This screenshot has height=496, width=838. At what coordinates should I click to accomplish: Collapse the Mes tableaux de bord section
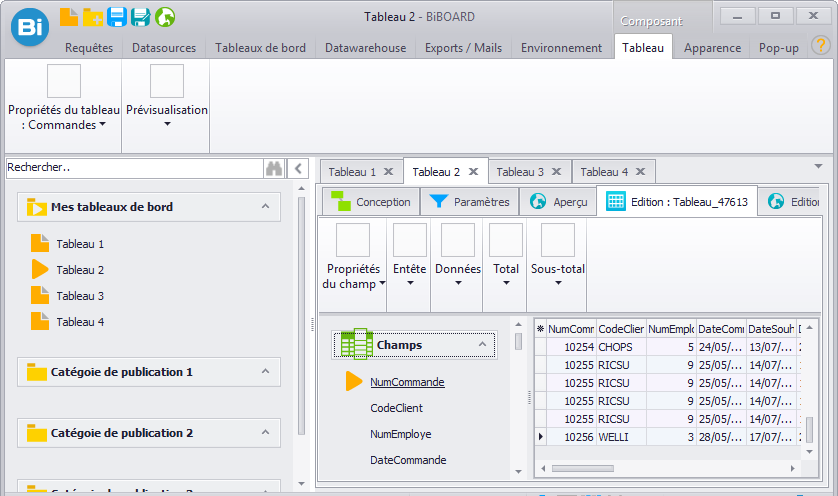point(266,206)
